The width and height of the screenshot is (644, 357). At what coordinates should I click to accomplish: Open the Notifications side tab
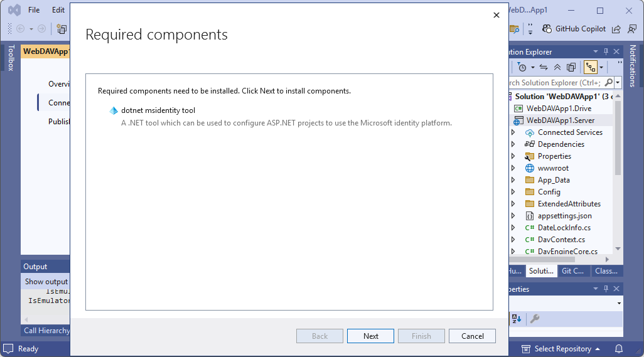[633, 66]
